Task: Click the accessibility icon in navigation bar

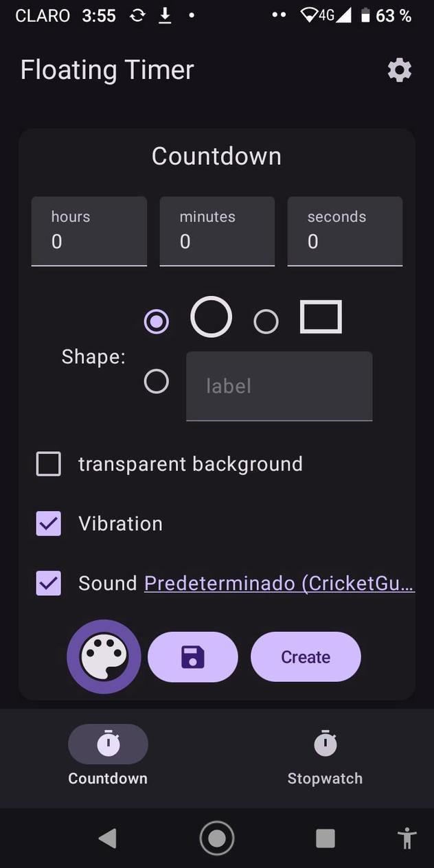Action: 407,838
